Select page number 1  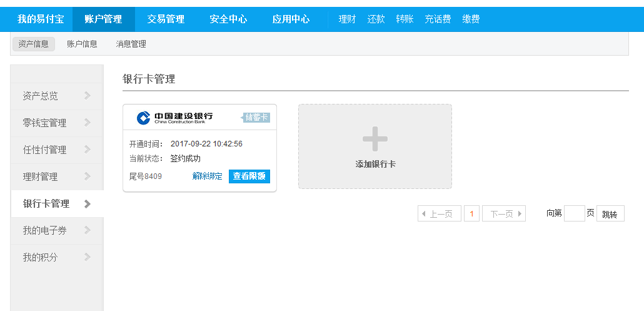[471, 213]
